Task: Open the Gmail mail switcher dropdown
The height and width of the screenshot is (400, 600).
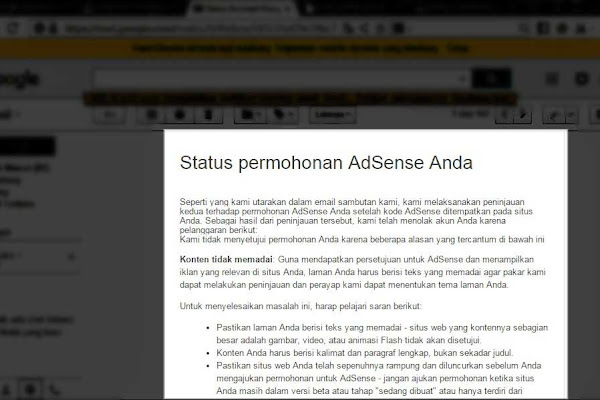Action: pyautogui.click(x=10, y=114)
